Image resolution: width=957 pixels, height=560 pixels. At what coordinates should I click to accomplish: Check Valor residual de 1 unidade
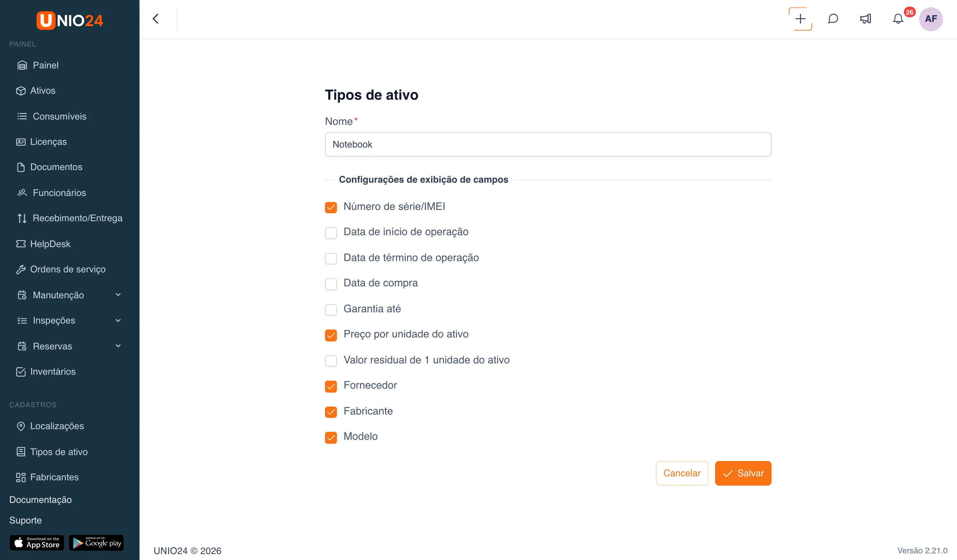tap(331, 361)
